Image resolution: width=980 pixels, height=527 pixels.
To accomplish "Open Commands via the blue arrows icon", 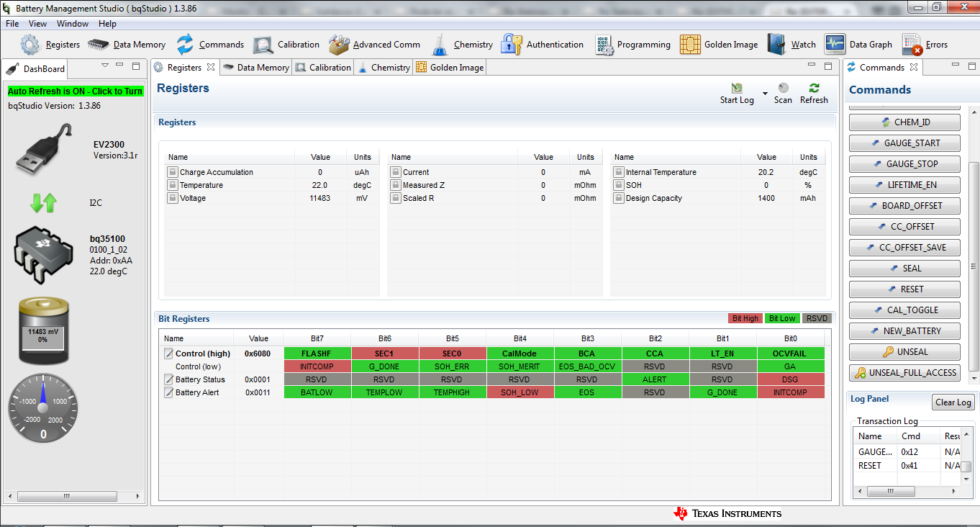I will [x=185, y=45].
